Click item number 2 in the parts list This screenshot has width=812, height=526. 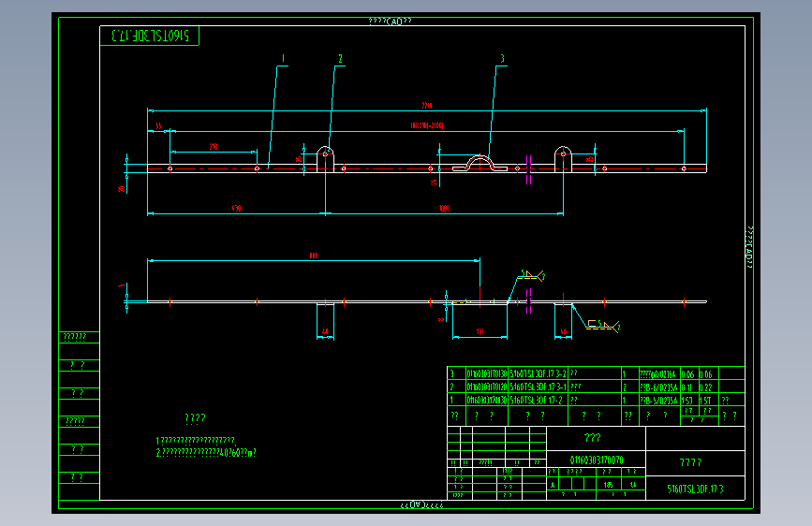[x=451, y=387]
